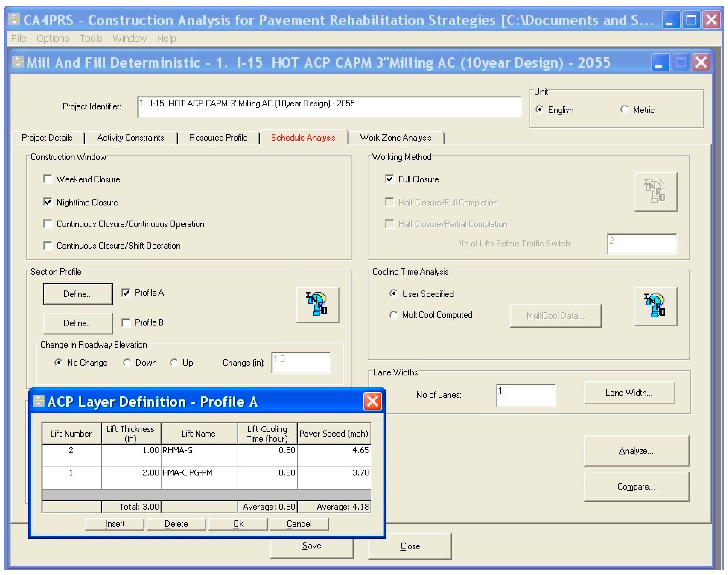This screenshot has width=728, height=575.
Task: Uncheck the Nighttime Closure option
Action: pos(48,202)
